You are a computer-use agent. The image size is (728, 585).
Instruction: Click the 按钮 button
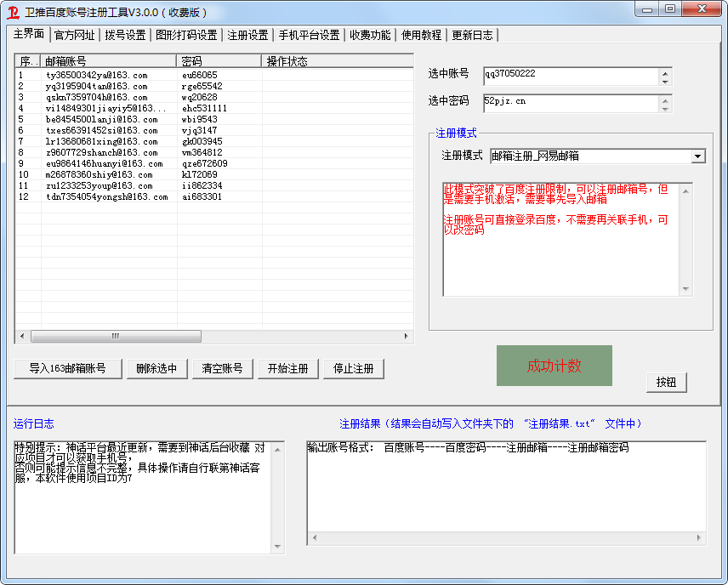666,382
